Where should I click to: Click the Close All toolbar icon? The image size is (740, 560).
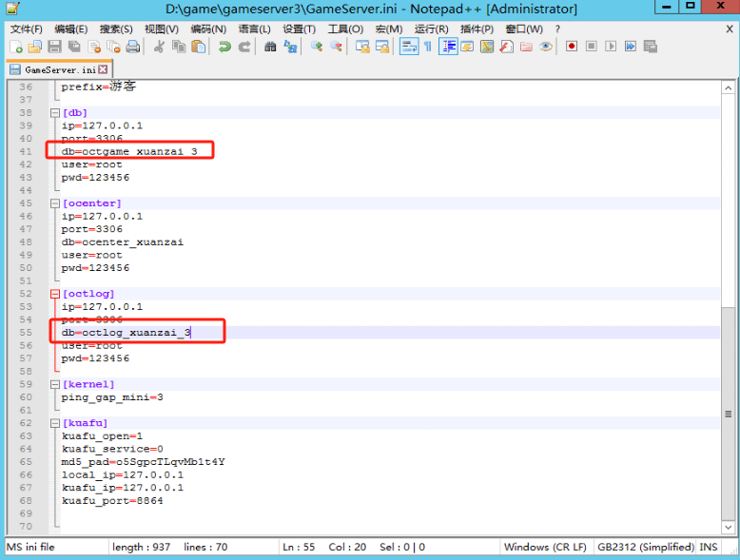(x=114, y=47)
